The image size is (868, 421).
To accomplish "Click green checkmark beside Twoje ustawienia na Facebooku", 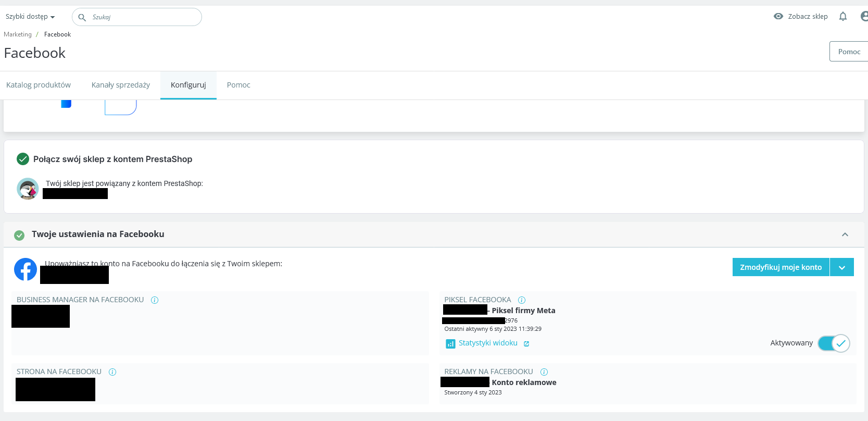I will pos(19,236).
